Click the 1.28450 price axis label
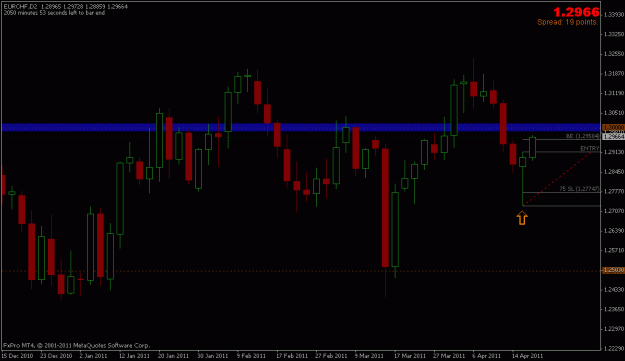This screenshot has width=625, height=361. click(614, 172)
